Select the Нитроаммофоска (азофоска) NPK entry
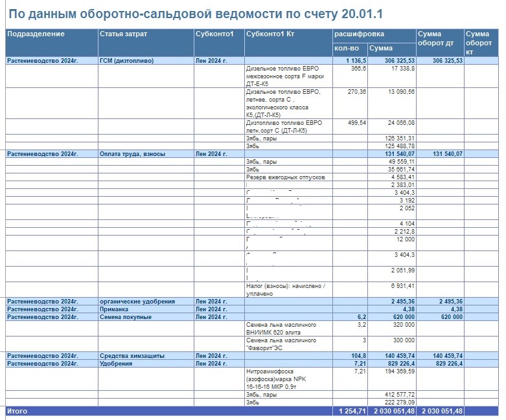This screenshot has width=506, height=420. coord(281,378)
